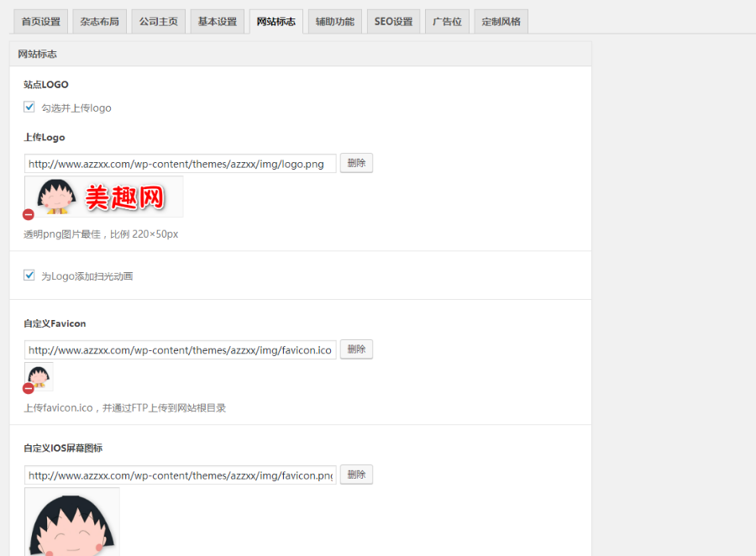This screenshot has height=556, width=756.
Task: Disable the 为Logo添加扫光动画 option
Action: 29,275
